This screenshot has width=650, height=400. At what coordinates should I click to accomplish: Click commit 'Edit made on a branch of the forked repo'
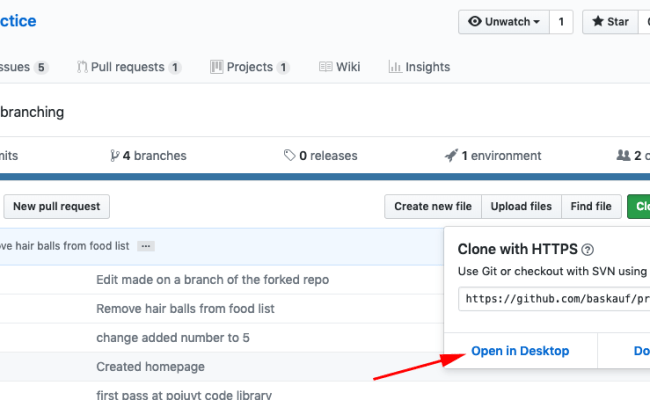pos(213,280)
